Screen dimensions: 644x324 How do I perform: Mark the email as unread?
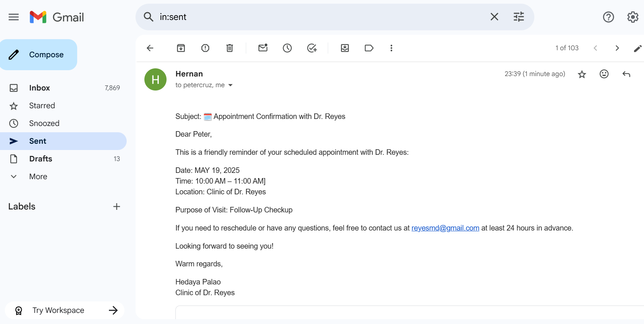[263, 48]
